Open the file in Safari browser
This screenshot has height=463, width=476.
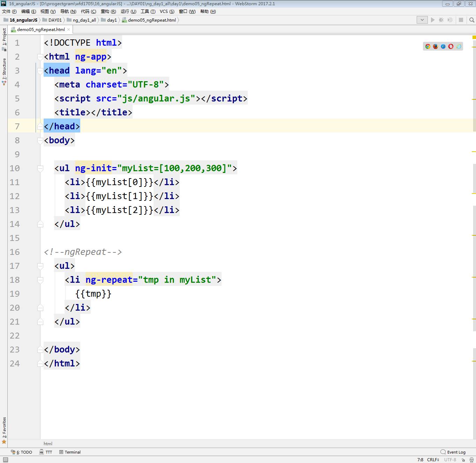click(443, 46)
